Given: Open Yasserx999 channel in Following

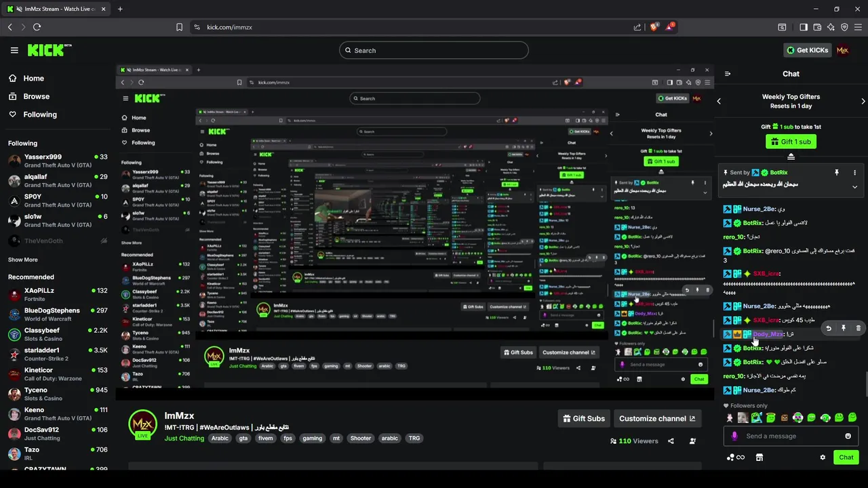Looking at the screenshot, I should click(58, 161).
